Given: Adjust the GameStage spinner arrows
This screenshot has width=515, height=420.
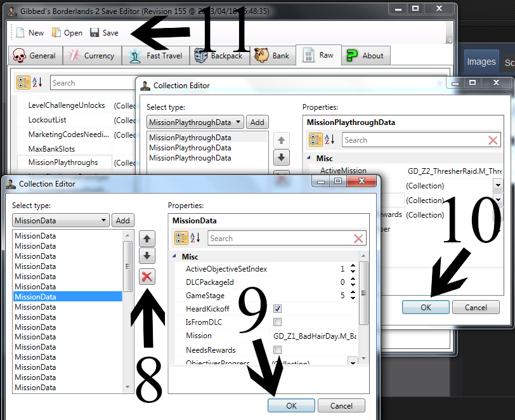Looking at the screenshot, I should point(353,295).
